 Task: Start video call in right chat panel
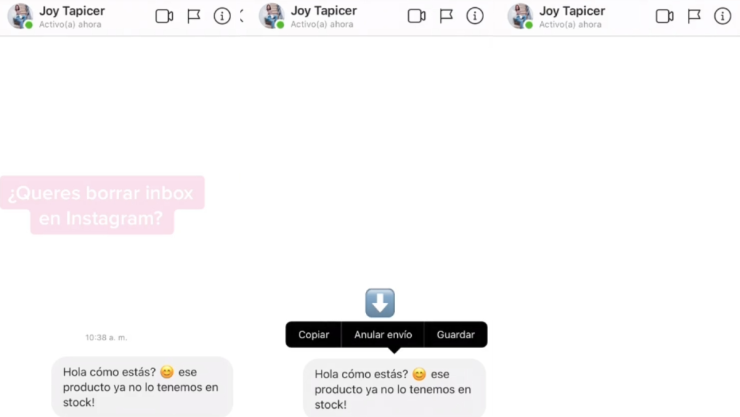pyautogui.click(x=664, y=16)
